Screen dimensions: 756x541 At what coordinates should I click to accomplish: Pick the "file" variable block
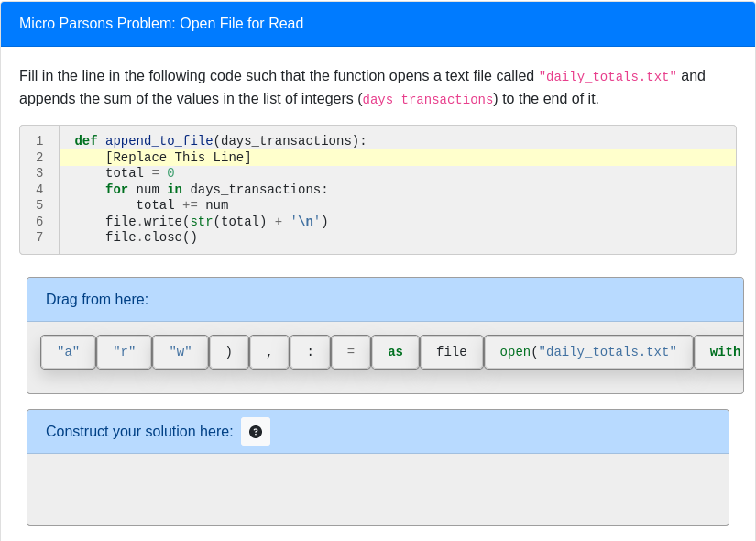coord(452,352)
